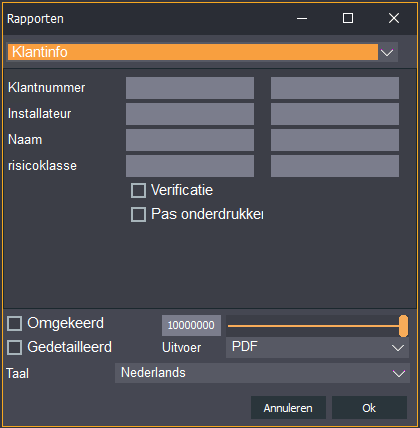Click the orange slider handle

(403, 326)
